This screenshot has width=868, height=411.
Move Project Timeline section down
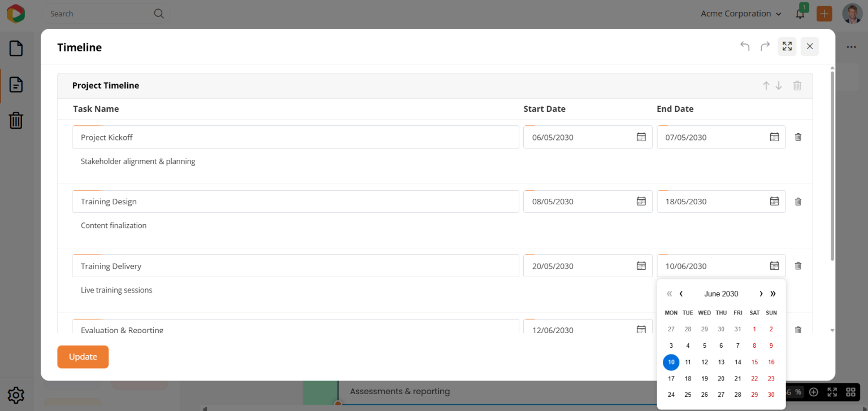coord(779,86)
